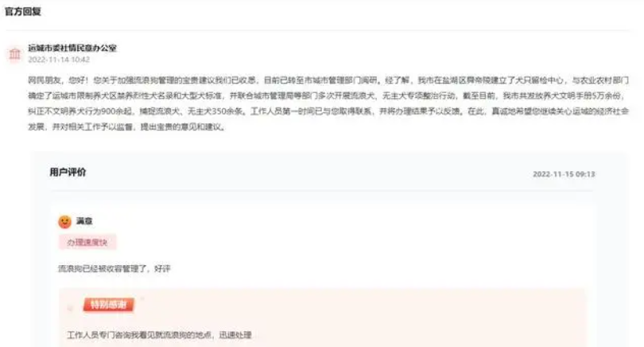Click the review text 流浪狗已经被收容管理了，好评

coord(114,269)
